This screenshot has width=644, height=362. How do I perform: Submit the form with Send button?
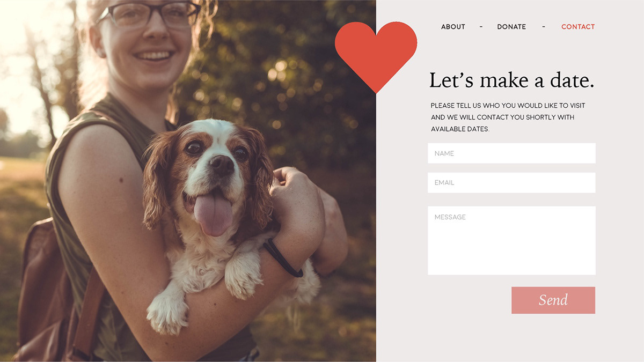pyautogui.click(x=553, y=300)
